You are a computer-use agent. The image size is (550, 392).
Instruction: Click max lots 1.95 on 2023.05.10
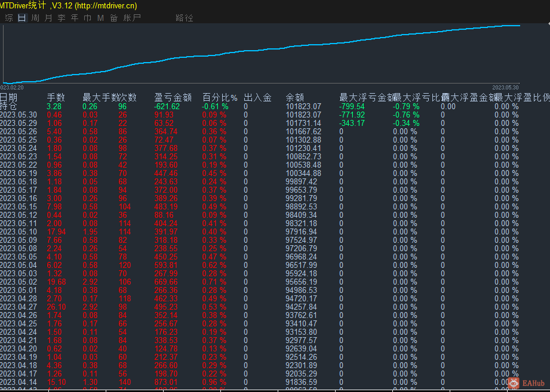[90, 232]
